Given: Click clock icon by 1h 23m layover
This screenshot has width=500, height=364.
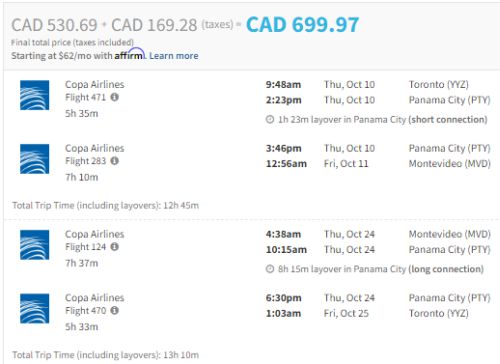Looking at the screenshot, I should click(x=270, y=120).
